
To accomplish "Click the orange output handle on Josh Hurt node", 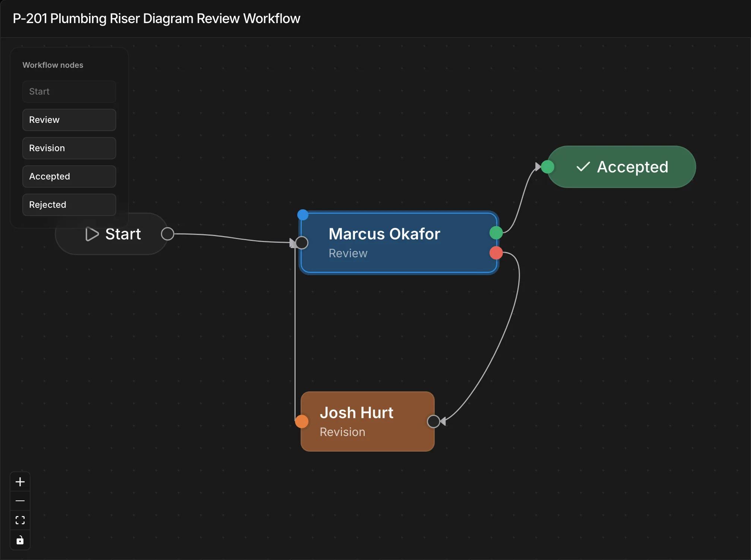I will [302, 421].
